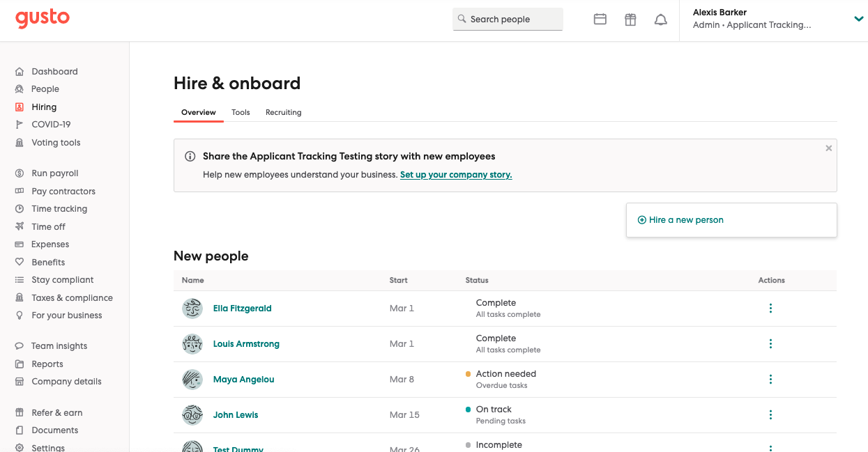
Task: Click the Search people field
Action: tap(508, 20)
